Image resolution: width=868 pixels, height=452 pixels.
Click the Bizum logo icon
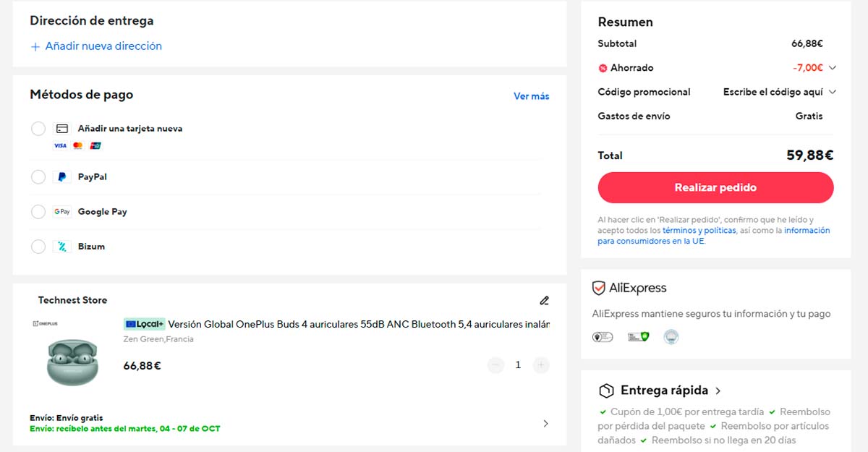pyautogui.click(x=62, y=247)
